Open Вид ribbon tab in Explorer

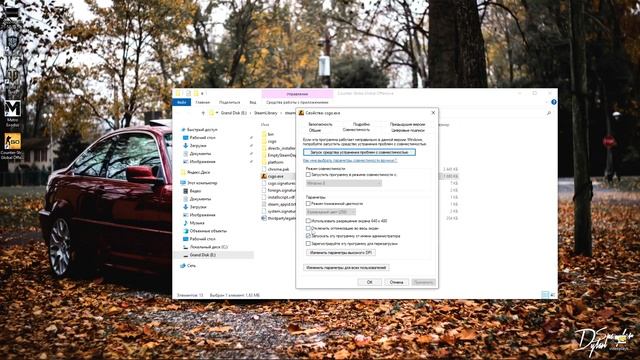(253, 102)
